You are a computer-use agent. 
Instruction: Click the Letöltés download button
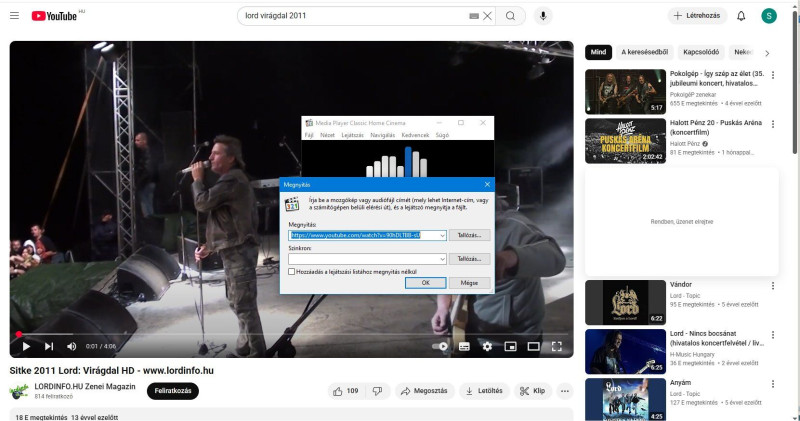484,391
